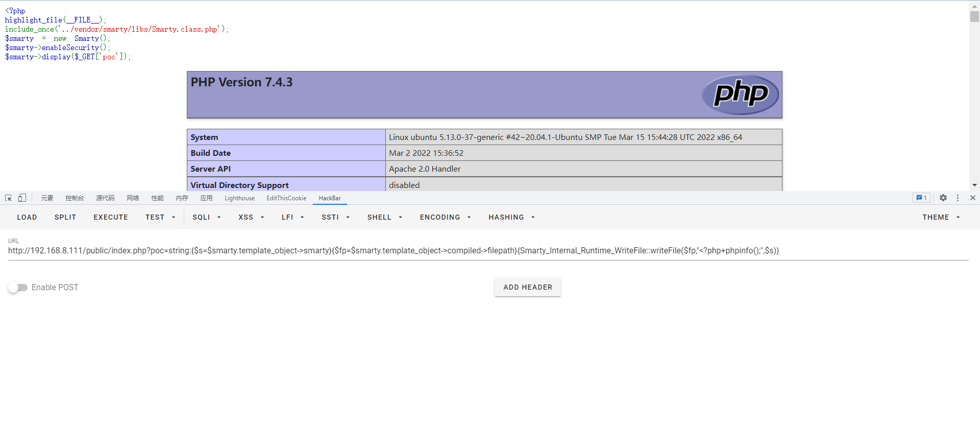Toggle the Enable POST switch
Viewport: 980px width, 425px height.
click(18, 288)
